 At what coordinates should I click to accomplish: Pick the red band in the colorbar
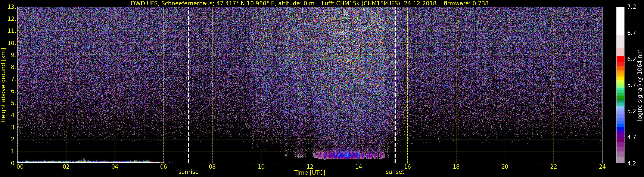coord(620,59)
